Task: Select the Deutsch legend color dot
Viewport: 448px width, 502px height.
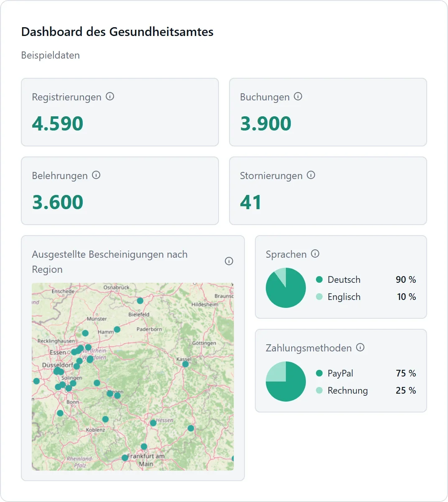Action: [x=319, y=279]
